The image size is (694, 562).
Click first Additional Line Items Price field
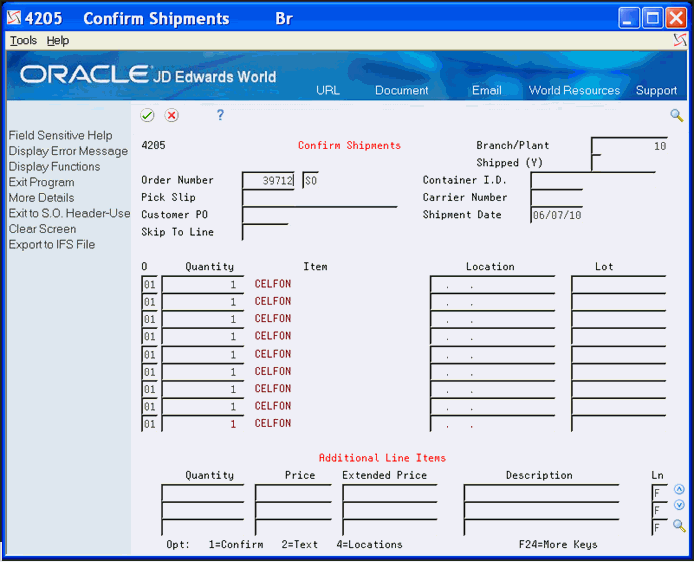coord(293,493)
